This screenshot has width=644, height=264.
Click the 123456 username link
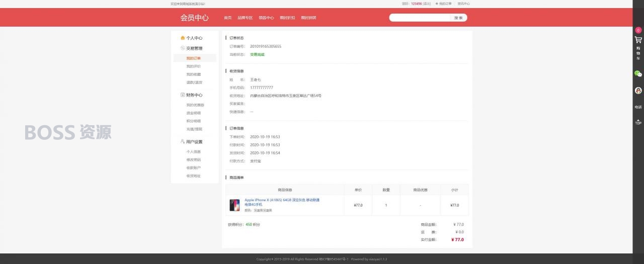(x=416, y=4)
